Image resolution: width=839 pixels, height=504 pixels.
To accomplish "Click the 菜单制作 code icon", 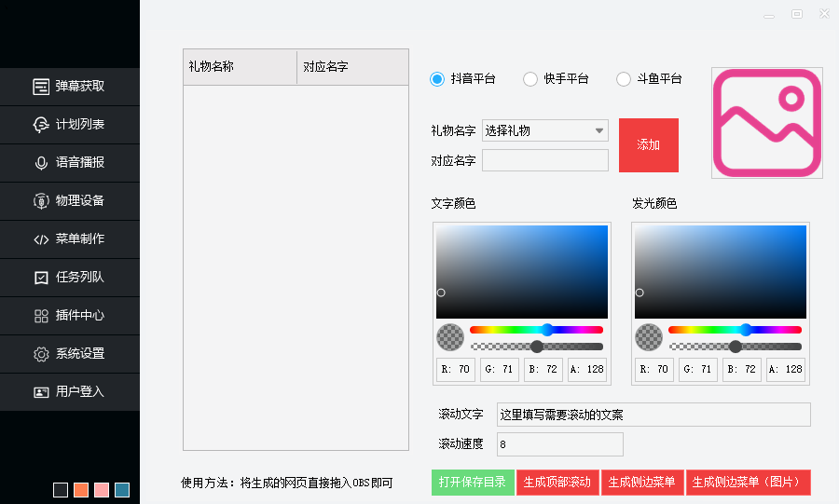I will coord(41,239).
